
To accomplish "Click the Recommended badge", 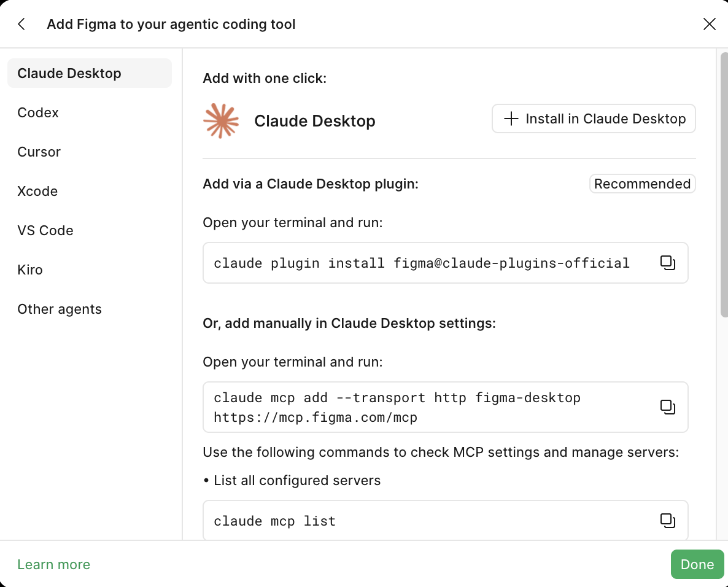I will [642, 184].
